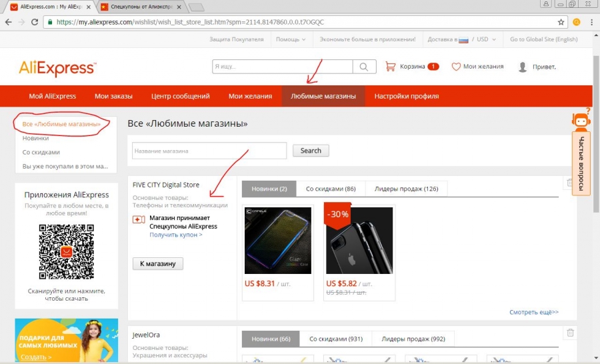
Task: Click the К магазину button
Action: pyautogui.click(x=157, y=264)
